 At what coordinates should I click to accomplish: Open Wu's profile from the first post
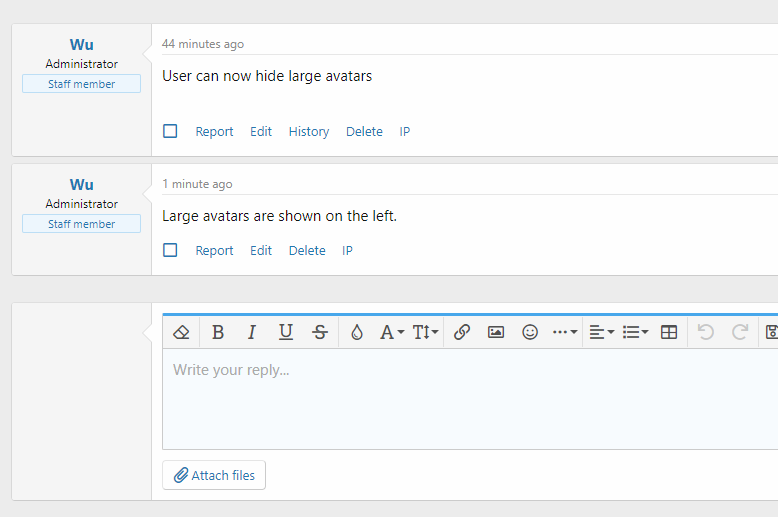pyautogui.click(x=81, y=45)
